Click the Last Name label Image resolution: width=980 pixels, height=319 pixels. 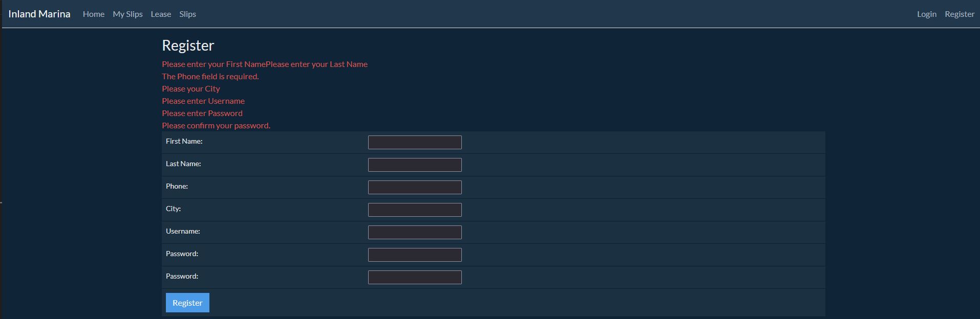(183, 164)
